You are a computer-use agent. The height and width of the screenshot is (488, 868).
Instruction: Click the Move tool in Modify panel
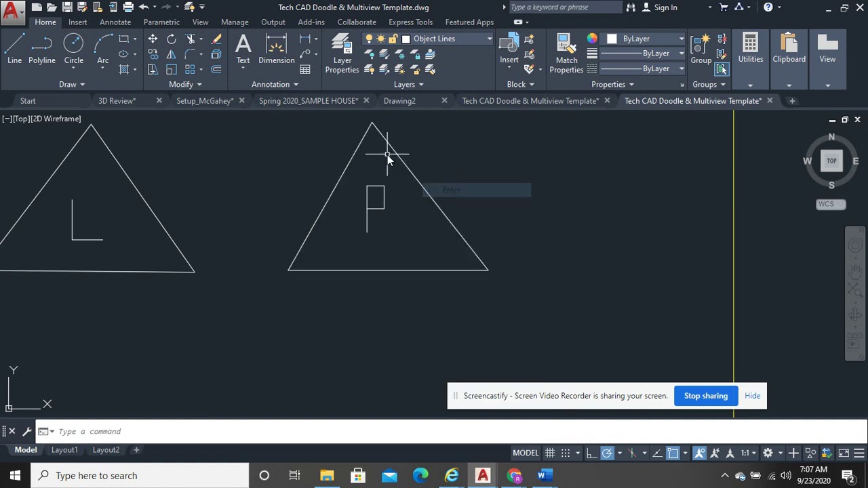pos(153,39)
